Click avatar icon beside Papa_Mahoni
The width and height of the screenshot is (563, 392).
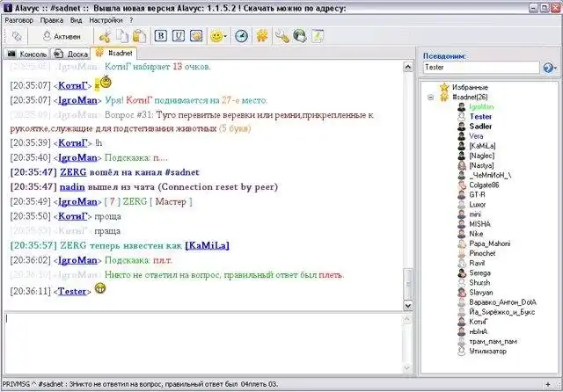click(462, 243)
